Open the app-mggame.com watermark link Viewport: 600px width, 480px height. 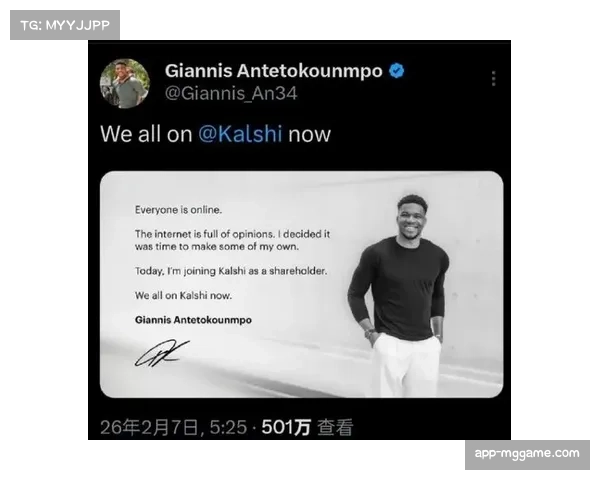point(527,454)
